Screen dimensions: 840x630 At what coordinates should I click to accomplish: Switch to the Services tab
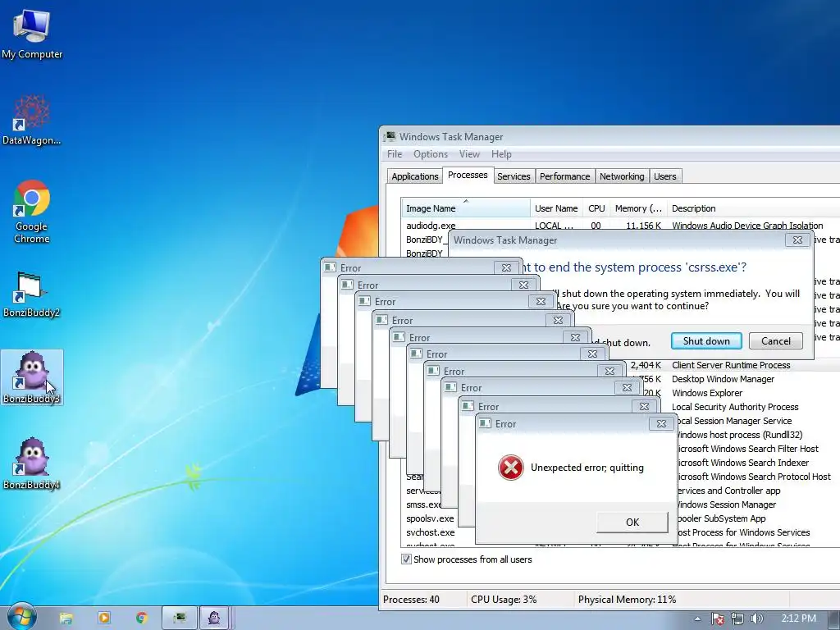514,176
